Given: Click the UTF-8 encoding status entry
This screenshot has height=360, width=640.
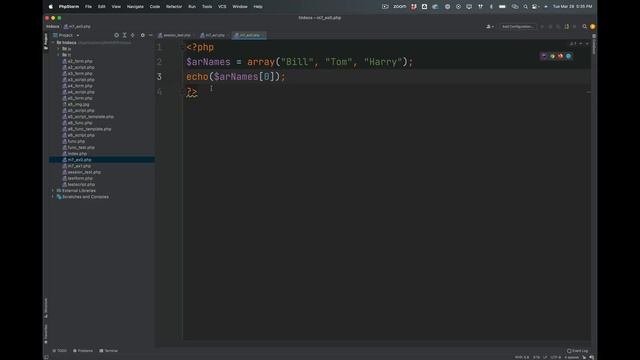Looking at the screenshot, I should point(556,357).
